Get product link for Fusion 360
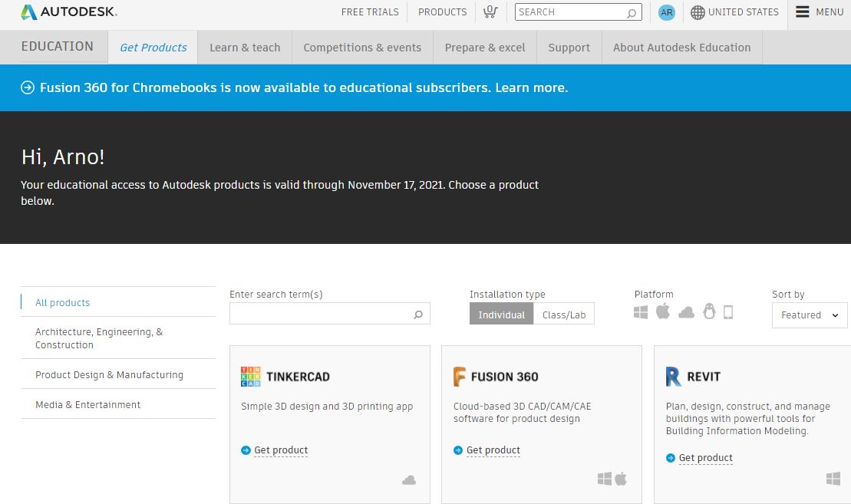 pos(493,450)
